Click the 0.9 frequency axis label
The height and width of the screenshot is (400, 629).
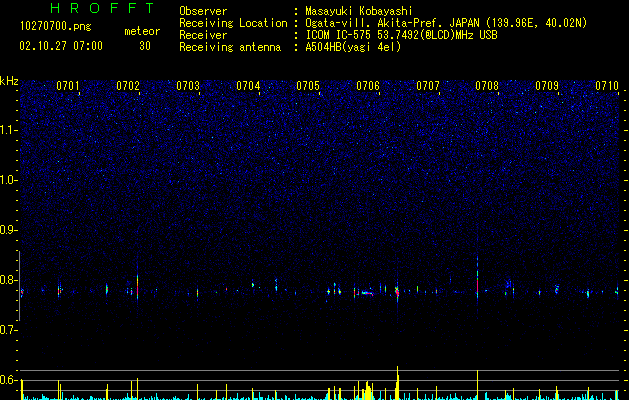point(8,230)
